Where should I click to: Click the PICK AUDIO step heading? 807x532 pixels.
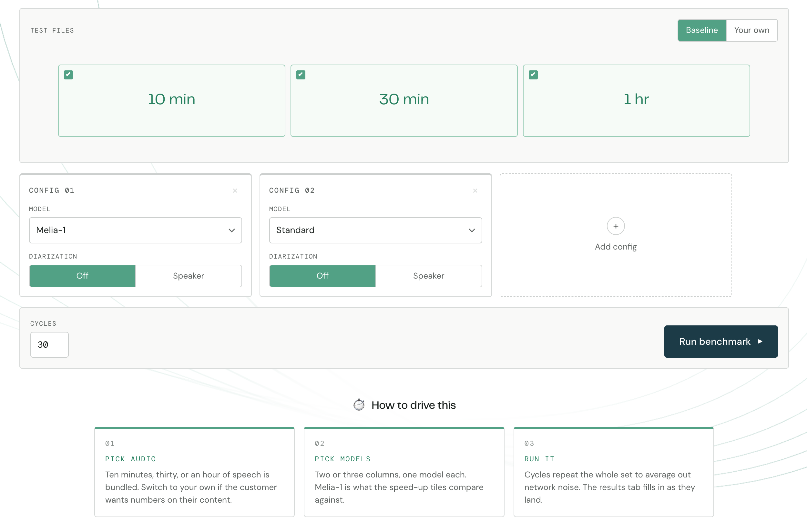(131, 459)
